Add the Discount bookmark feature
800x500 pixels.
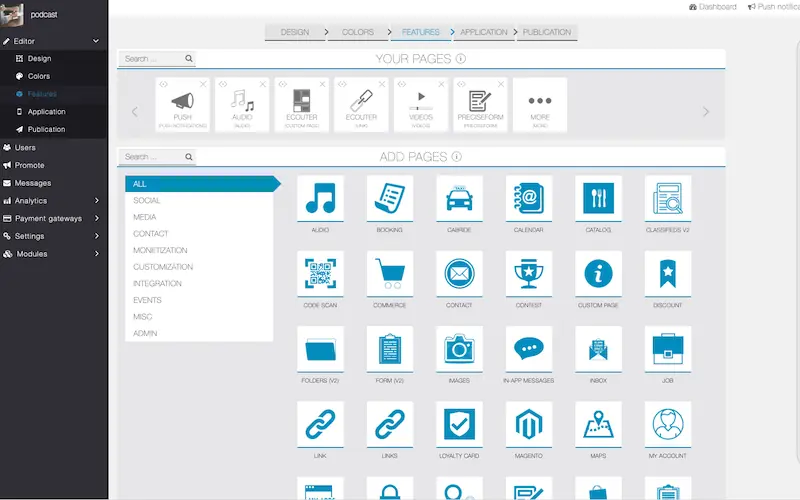click(667, 274)
